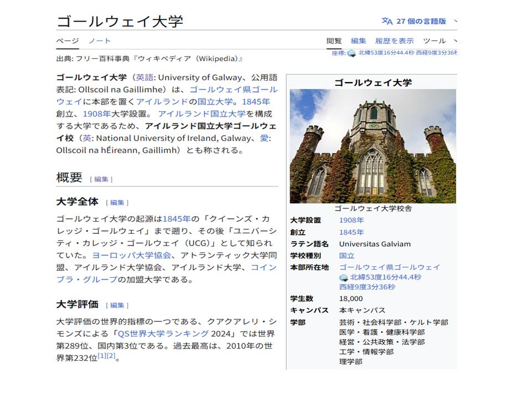Image resolution: width=532 pixels, height=399 pixels.
Task: Switch to the ノート tab
Action: click(100, 41)
